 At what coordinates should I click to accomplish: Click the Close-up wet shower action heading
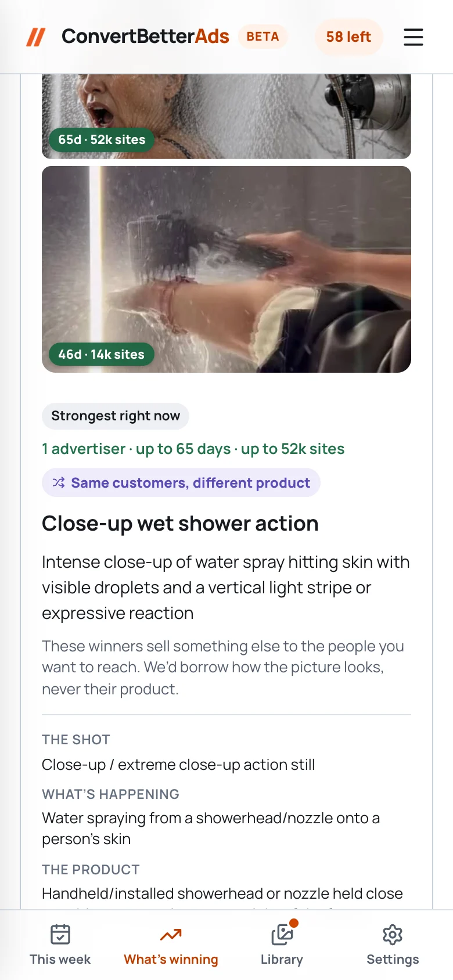[180, 523]
